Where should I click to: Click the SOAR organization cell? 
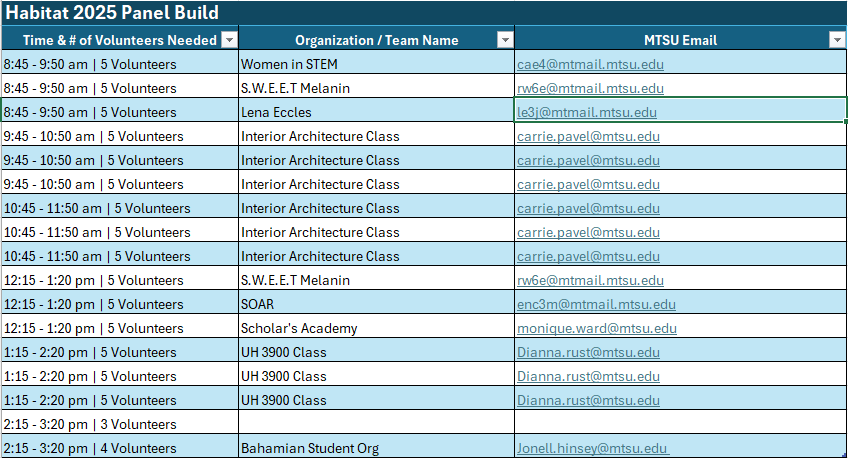coord(257,305)
